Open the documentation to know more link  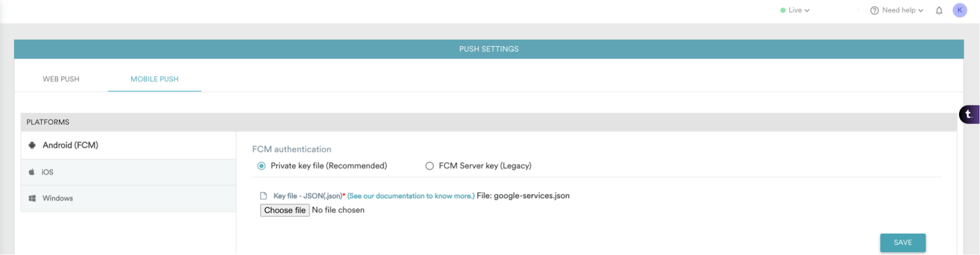pyautogui.click(x=411, y=196)
